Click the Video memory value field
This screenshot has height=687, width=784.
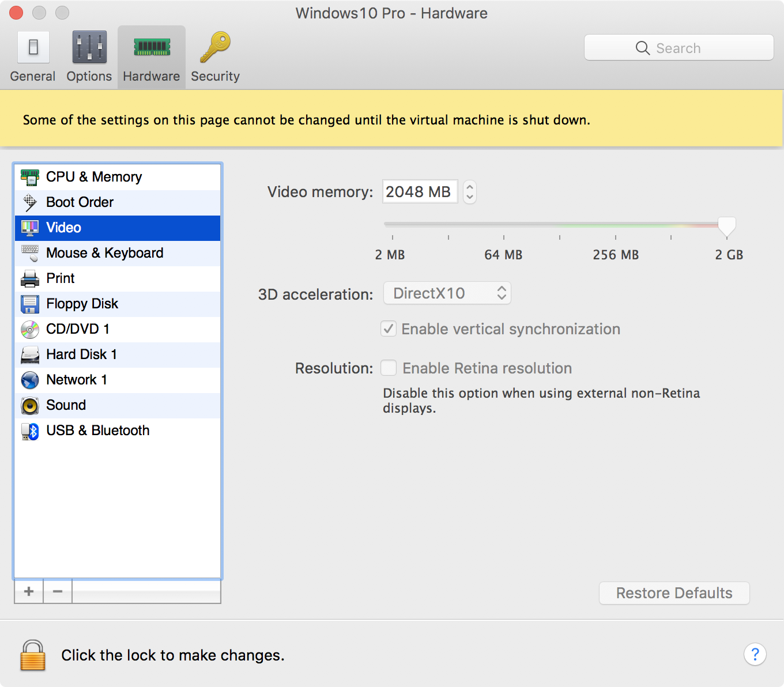420,191
